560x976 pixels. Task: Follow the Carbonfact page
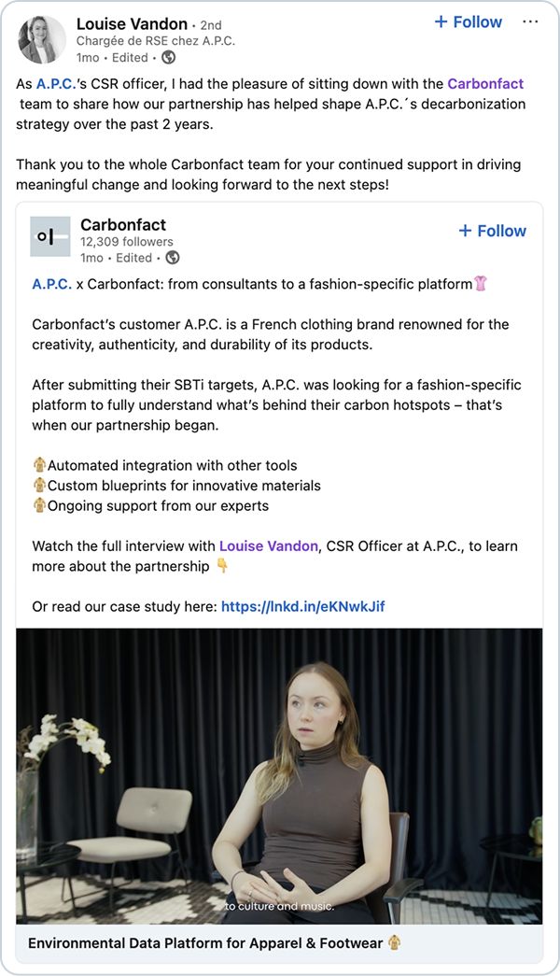[493, 231]
